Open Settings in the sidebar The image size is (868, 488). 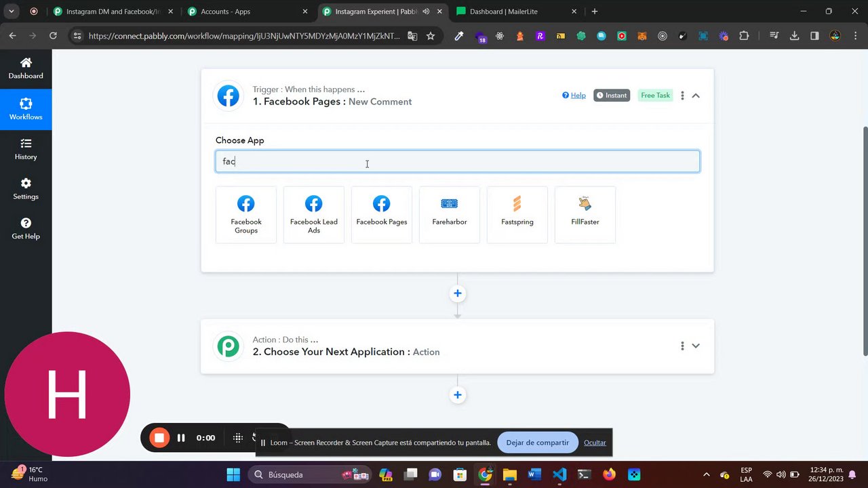[26, 189]
